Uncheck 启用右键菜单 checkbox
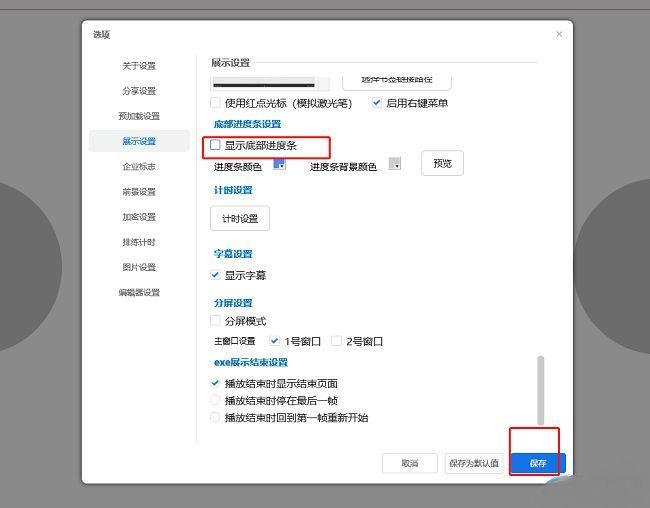The image size is (650, 508). [x=376, y=102]
